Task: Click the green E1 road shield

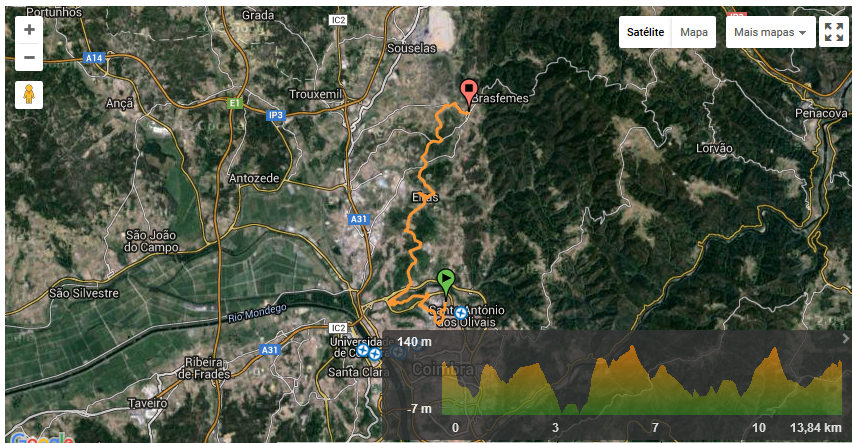Action: 235,103
